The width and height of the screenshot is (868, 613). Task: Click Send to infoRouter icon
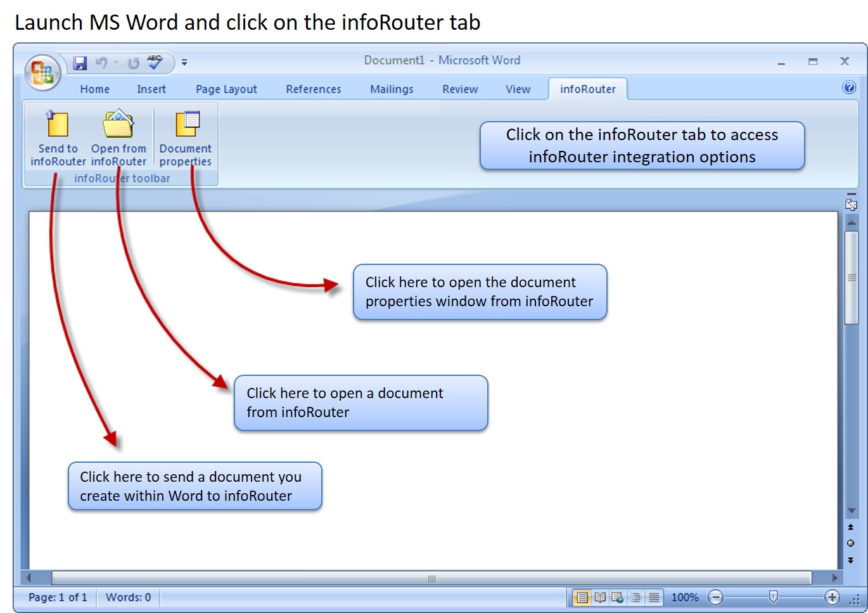click(58, 138)
